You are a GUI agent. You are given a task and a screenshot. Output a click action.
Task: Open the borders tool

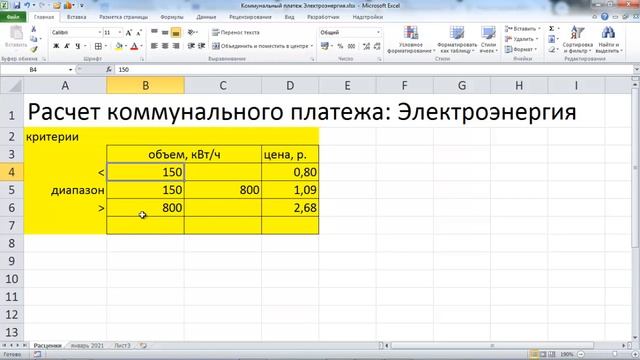pyautogui.click(x=98, y=46)
